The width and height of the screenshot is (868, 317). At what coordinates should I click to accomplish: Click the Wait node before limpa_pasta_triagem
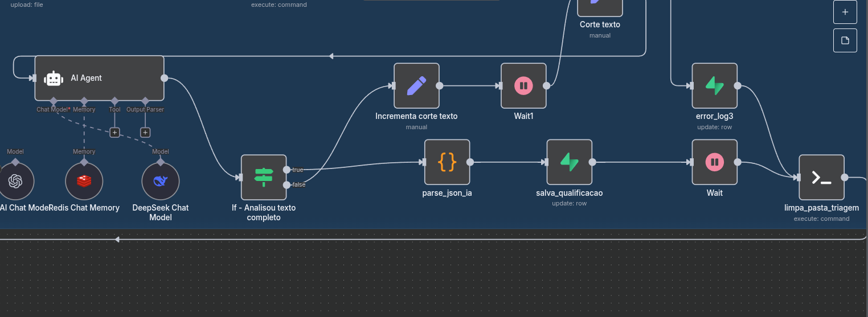pyautogui.click(x=714, y=162)
